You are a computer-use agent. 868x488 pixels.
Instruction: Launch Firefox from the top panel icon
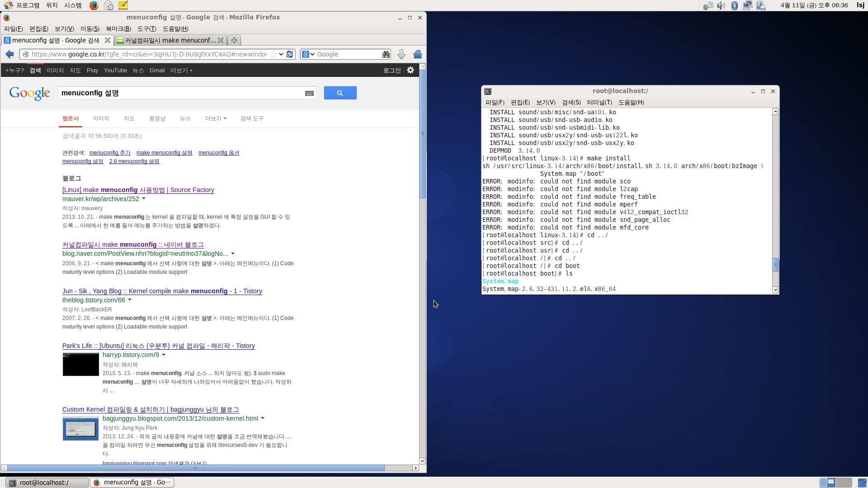(x=94, y=5)
